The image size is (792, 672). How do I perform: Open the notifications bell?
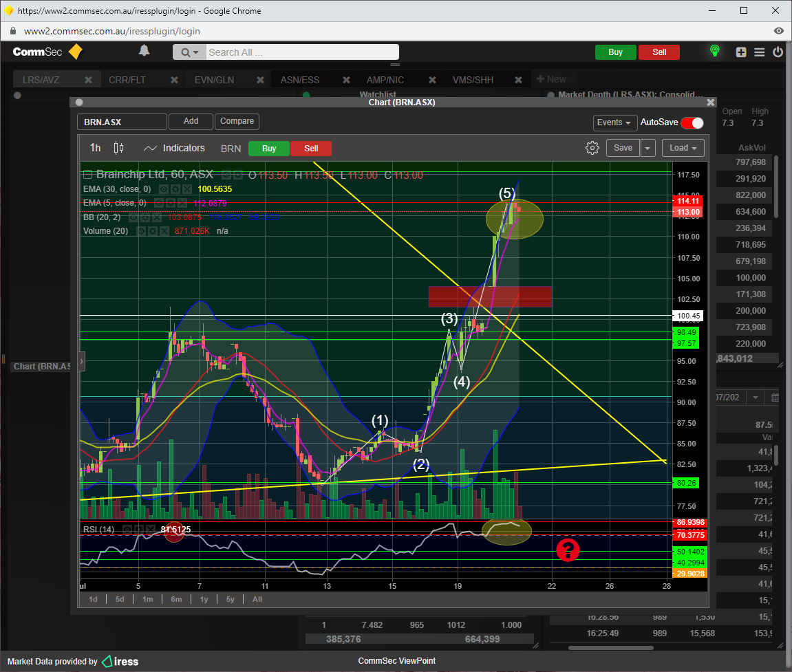(144, 51)
